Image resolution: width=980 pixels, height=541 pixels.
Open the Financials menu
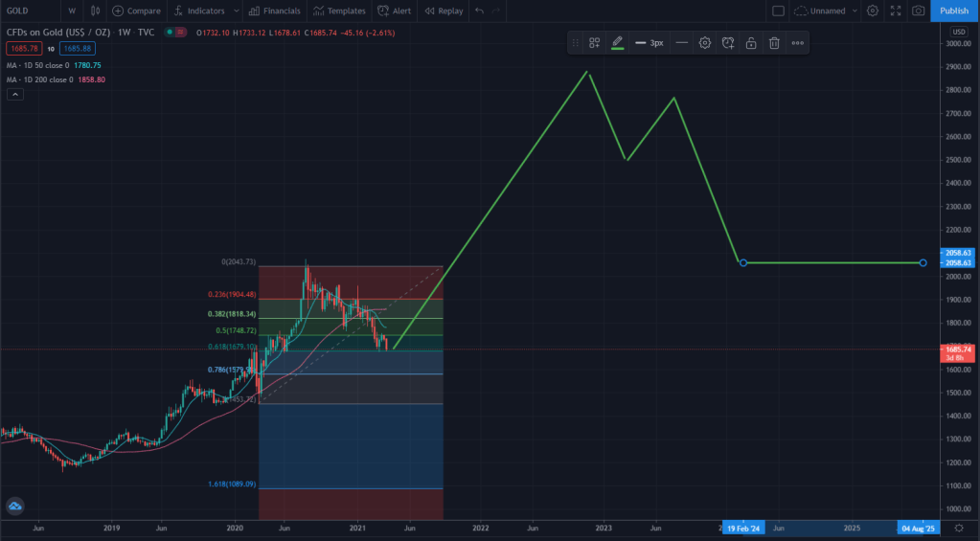[272, 11]
